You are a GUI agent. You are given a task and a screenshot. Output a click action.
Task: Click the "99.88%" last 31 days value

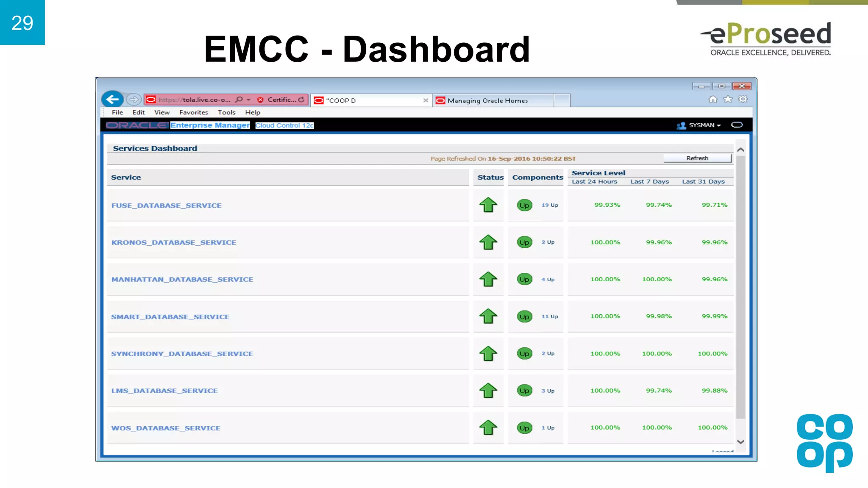pos(715,391)
